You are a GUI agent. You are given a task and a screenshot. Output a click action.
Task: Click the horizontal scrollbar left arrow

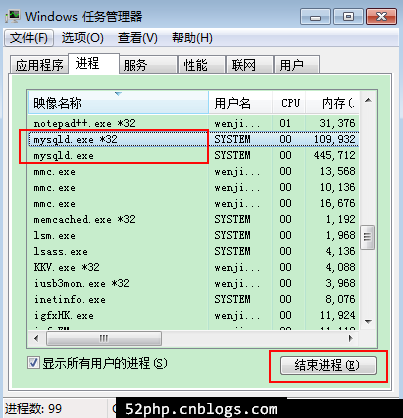36,339
